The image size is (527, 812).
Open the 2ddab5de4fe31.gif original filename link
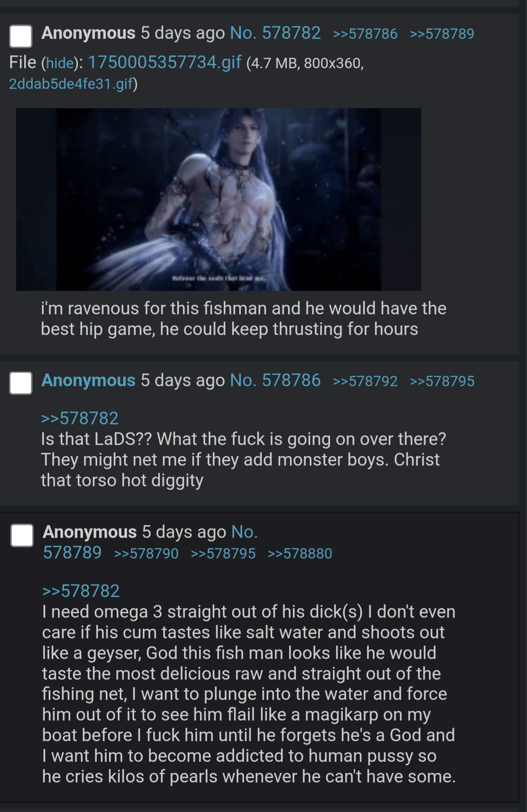71,84
